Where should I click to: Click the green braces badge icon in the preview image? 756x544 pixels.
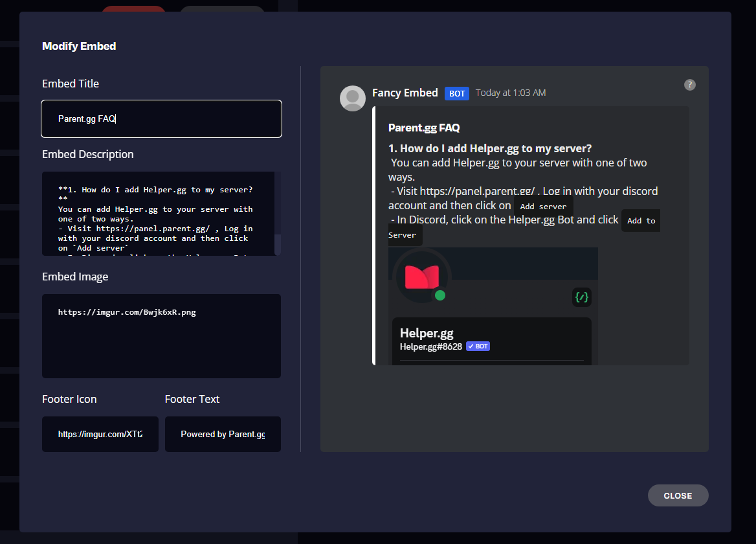[x=582, y=297]
